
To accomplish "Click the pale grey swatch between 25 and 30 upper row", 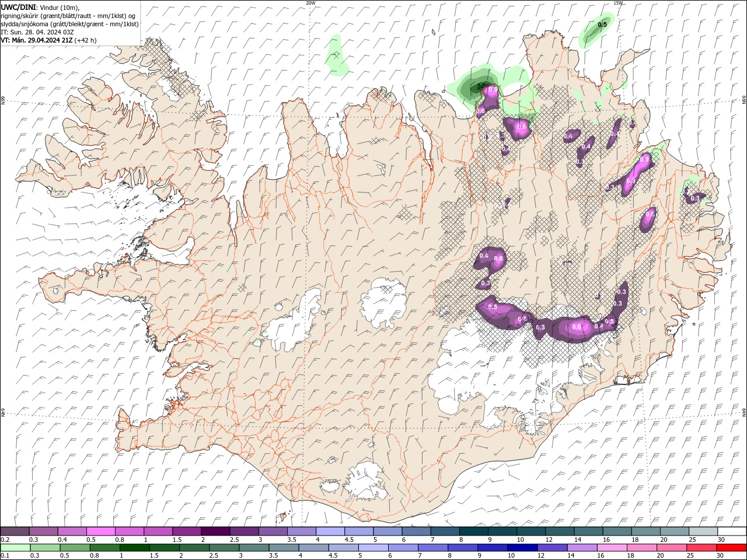I will click(x=703, y=531).
